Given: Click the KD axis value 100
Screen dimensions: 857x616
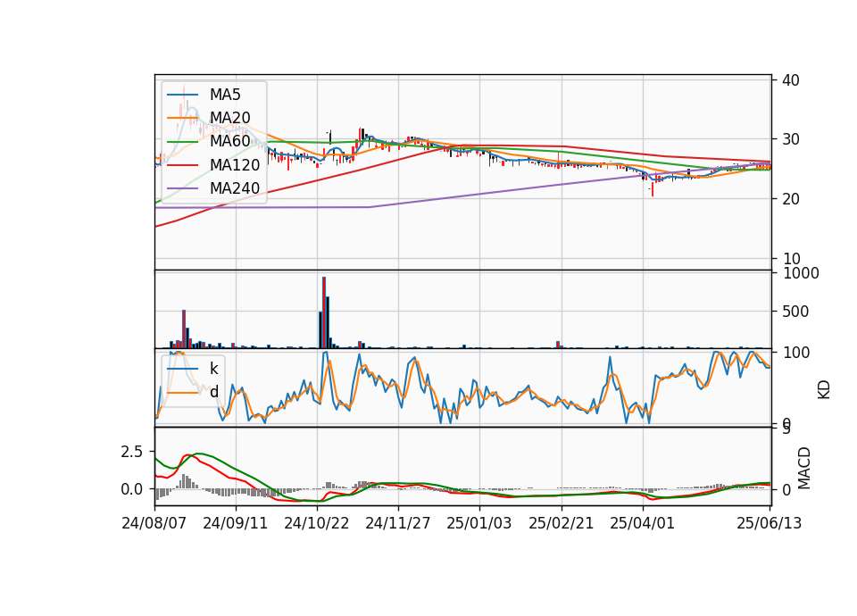Looking at the screenshot, I should [795, 353].
